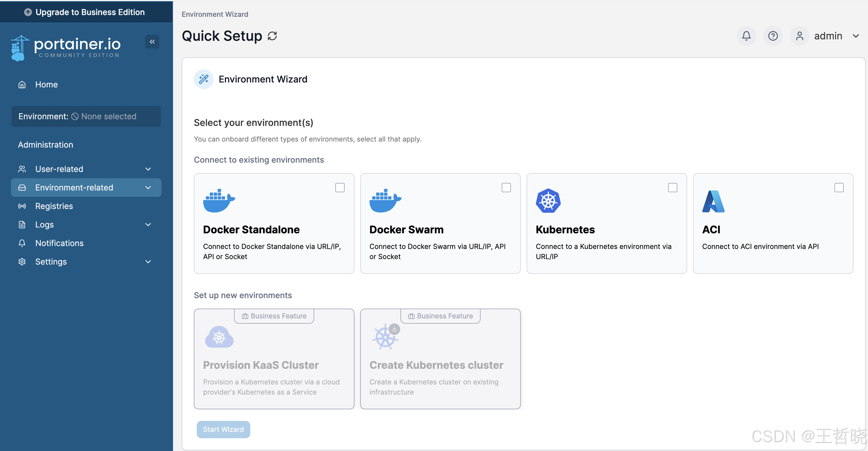Select the Docker Swarm title
Image resolution: width=868 pixels, height=451 pixels.
tap(407, 230)
